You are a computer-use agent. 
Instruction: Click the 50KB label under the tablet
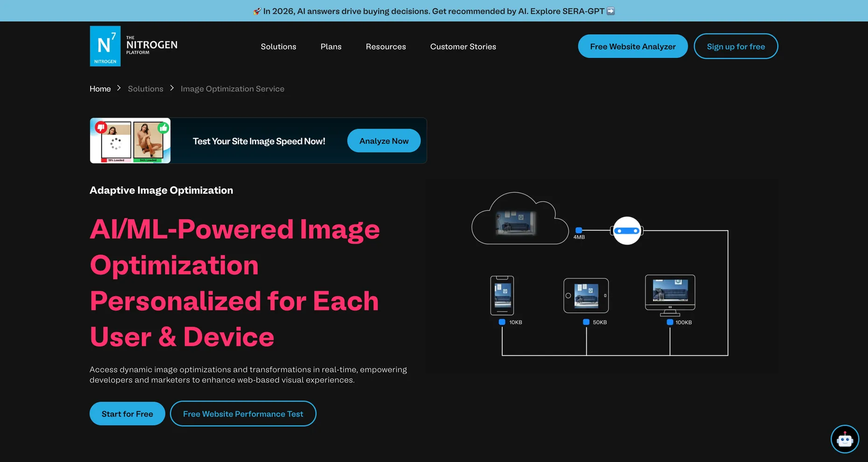click(600, 322)
